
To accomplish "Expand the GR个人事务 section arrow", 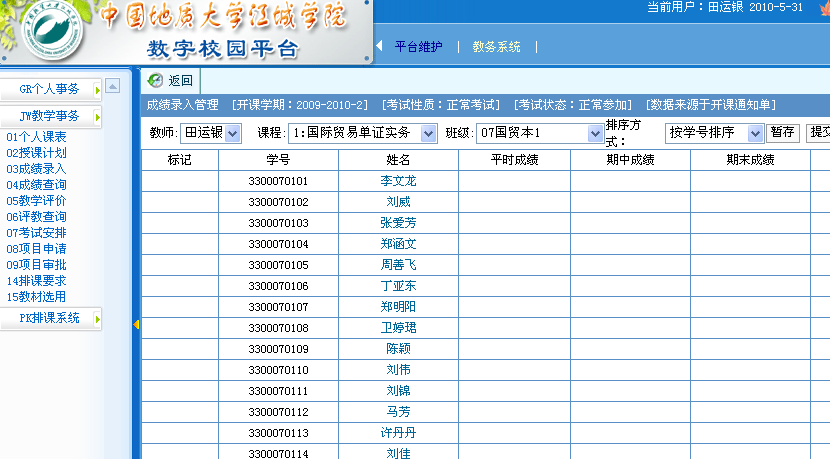I will click(97, 91).
